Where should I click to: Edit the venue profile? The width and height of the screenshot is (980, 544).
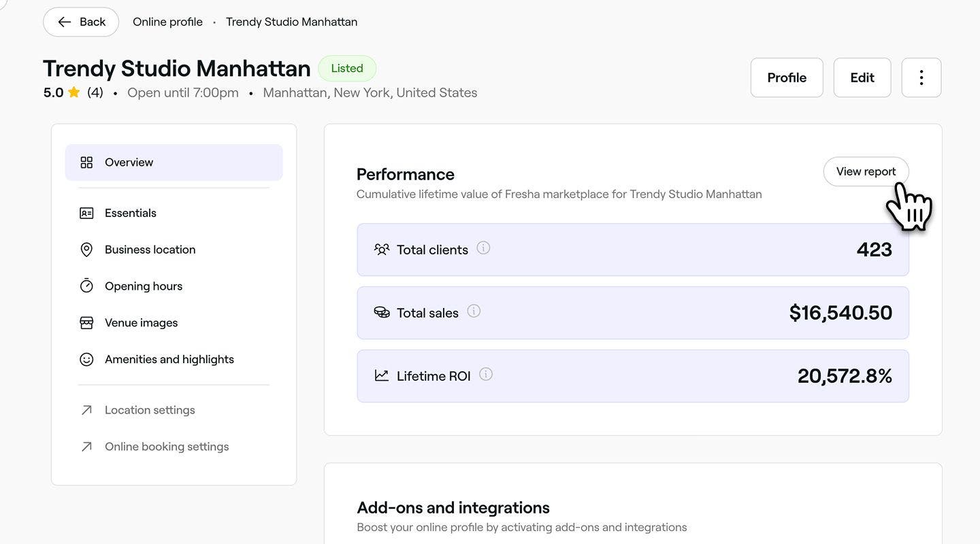coord(862,78)
